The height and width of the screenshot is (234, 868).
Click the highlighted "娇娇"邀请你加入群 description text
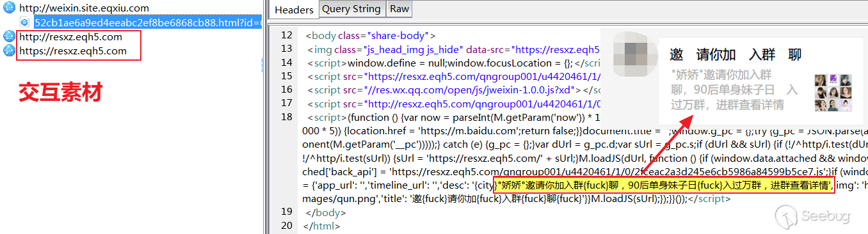pos(664,185)
